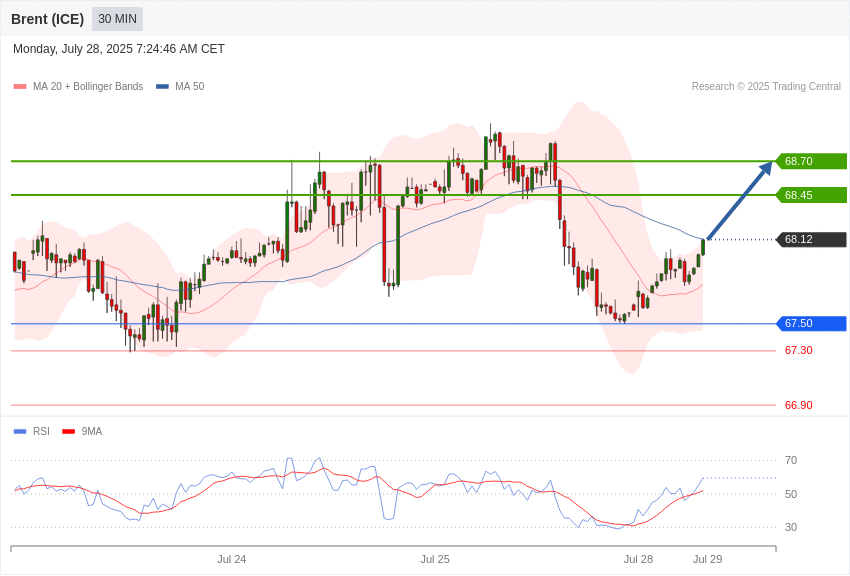Click the 'Jul 25' date axis label
The width and height of the screenshot is (850, 576).
[435, 559]
